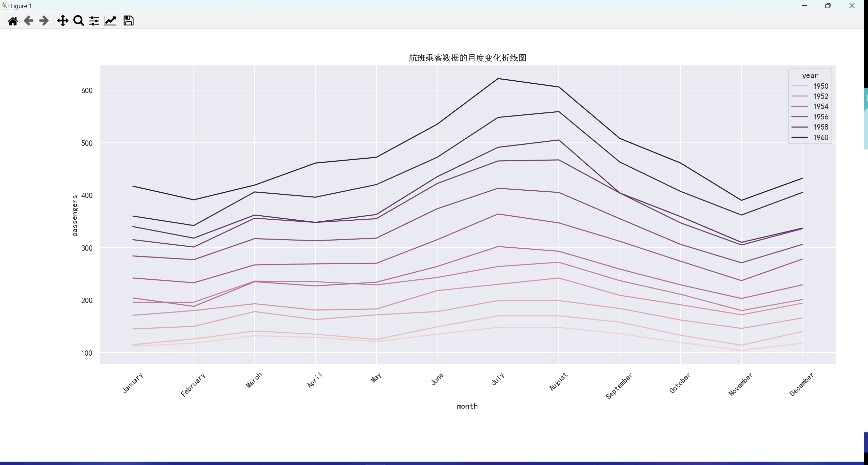Click the chart's Chinese title text

pyautogui.click(x=467, y=58)
